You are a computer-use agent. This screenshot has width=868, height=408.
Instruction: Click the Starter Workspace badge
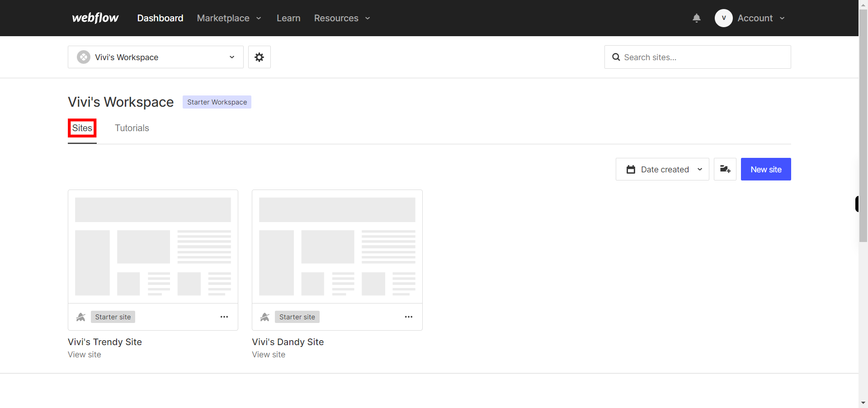[217, 102]
